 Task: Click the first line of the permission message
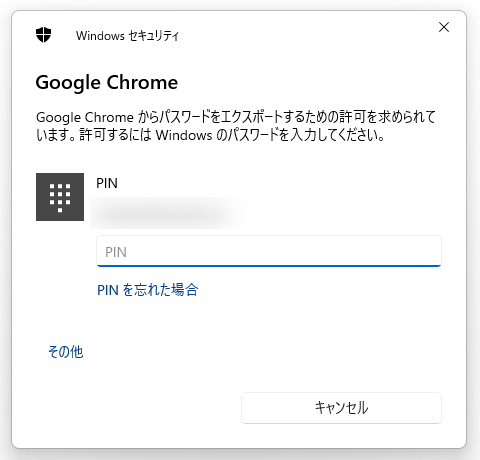coord(236,117)
